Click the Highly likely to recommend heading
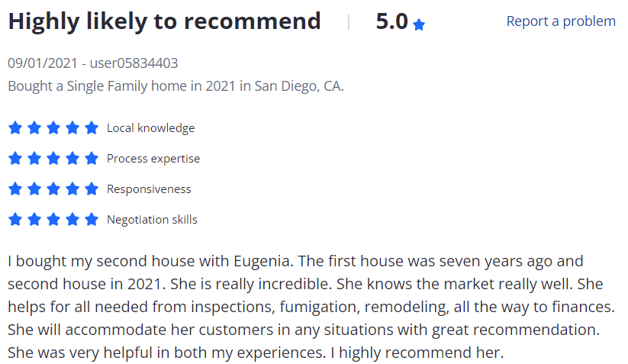The image size is (628, 364). 164,21
